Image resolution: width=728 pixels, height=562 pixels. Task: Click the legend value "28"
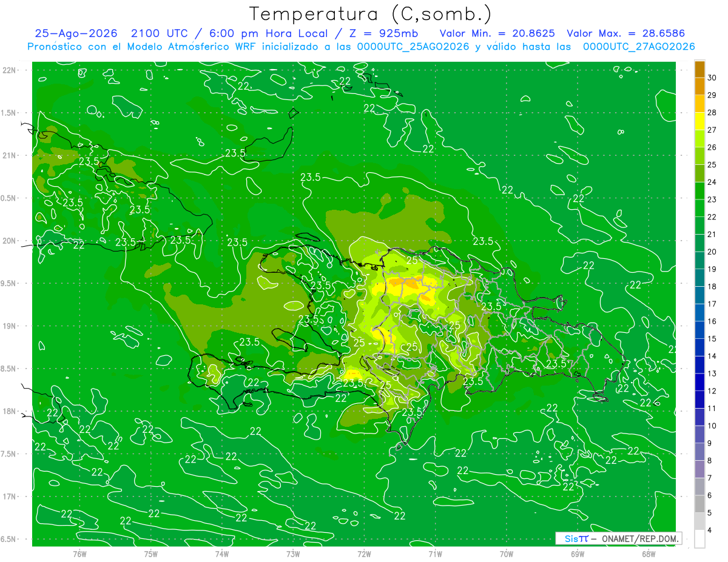[x=712, y=112]
